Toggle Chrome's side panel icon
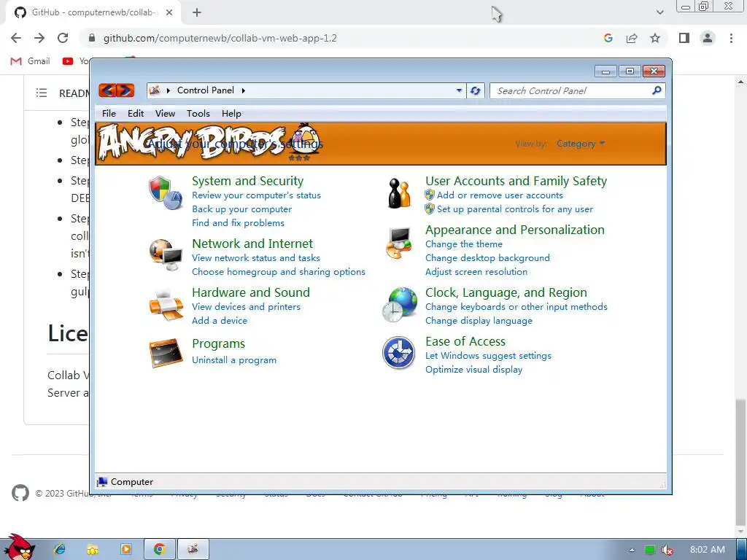Viewport: 747px width, 560px height. [684, 38]
